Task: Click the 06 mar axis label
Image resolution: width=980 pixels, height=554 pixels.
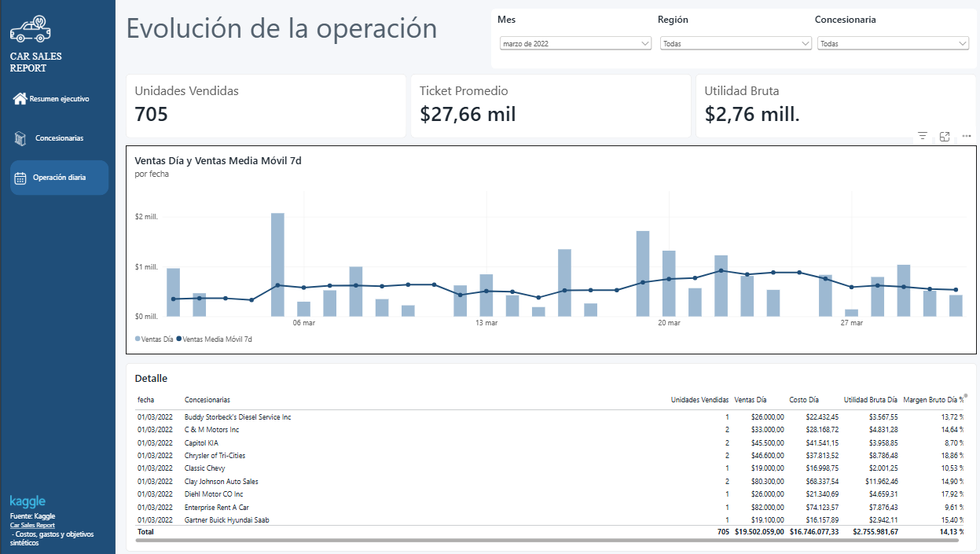Action: point(304,323)
